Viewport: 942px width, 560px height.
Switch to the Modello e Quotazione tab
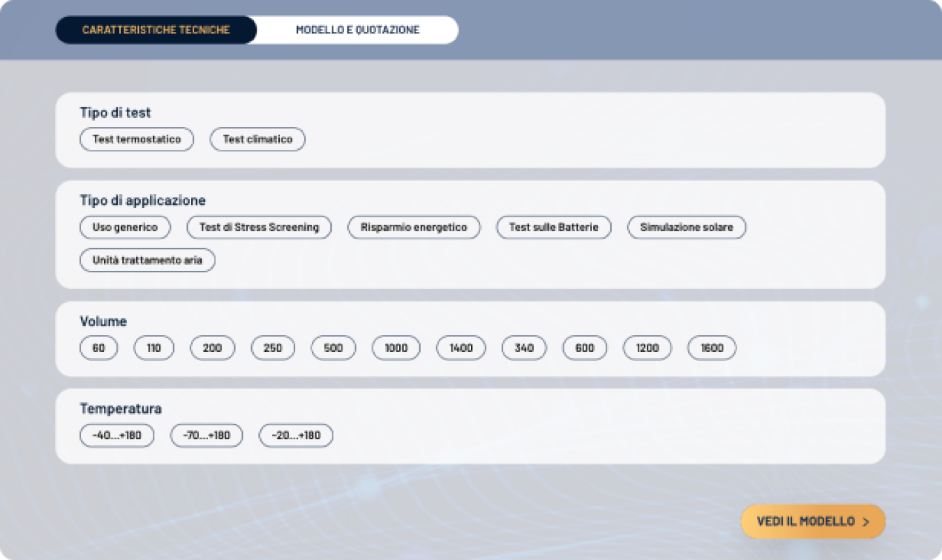357,30
